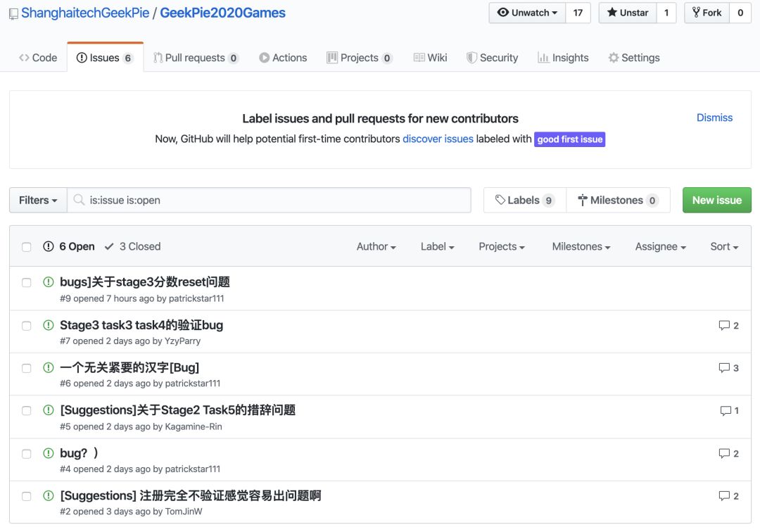Expand the Projects filter dropdown

pos(502,246)
